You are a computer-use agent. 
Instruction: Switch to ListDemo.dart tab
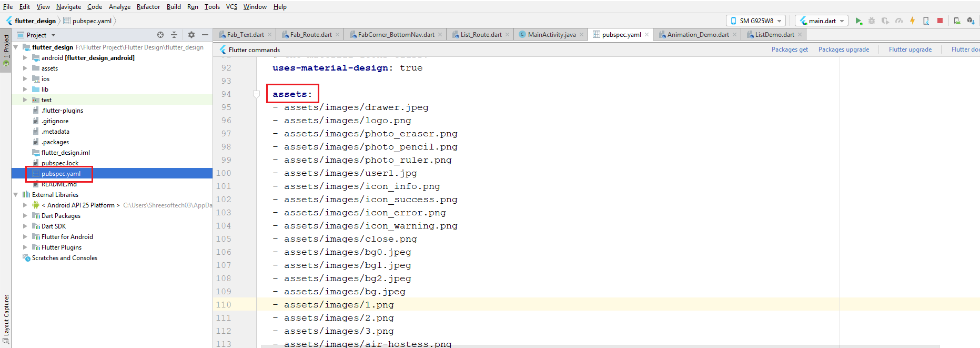[774, 35]
